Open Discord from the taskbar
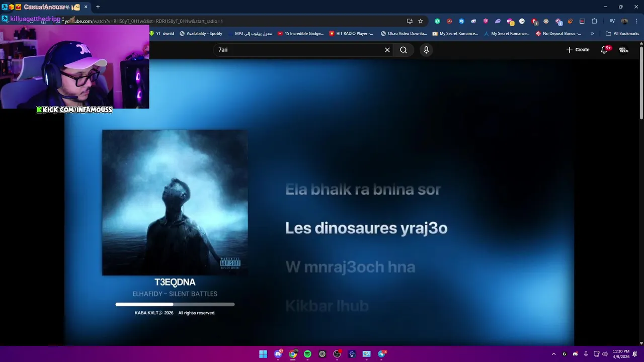Image resolution: width=644 pixels, height=362 pixels. [x=278, y=354]
